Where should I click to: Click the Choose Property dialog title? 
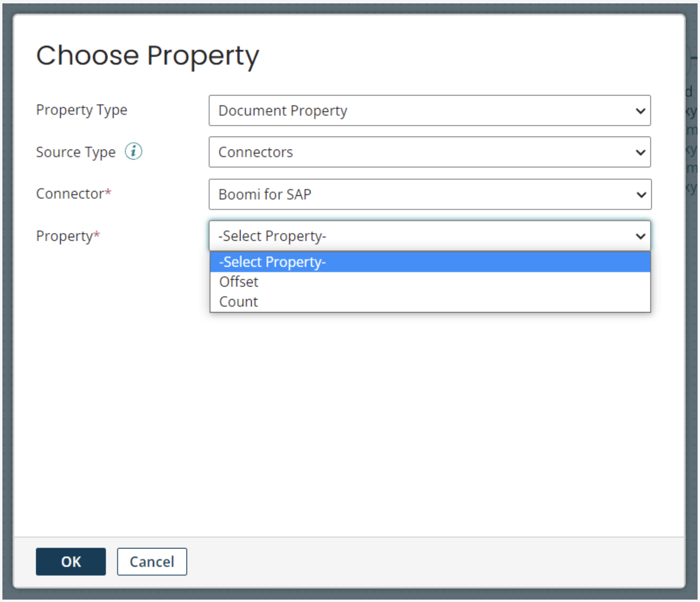click(x=148, y=55)
